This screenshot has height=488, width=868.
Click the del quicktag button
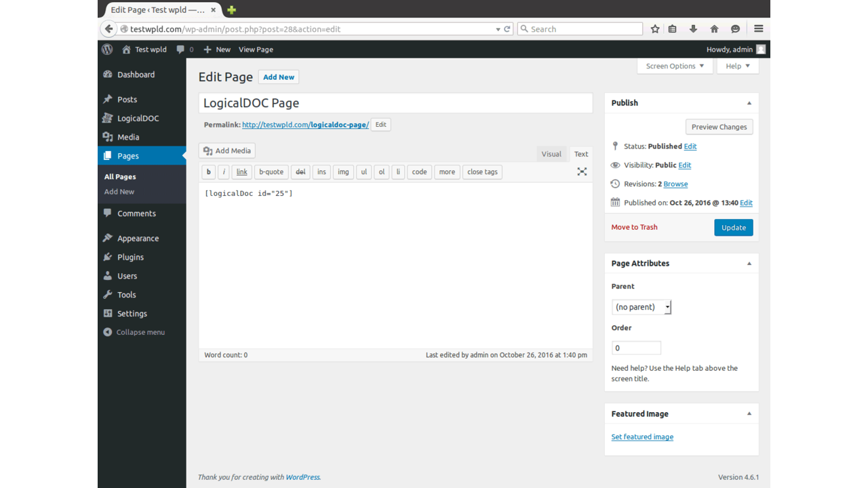click(x=300, y=172)
